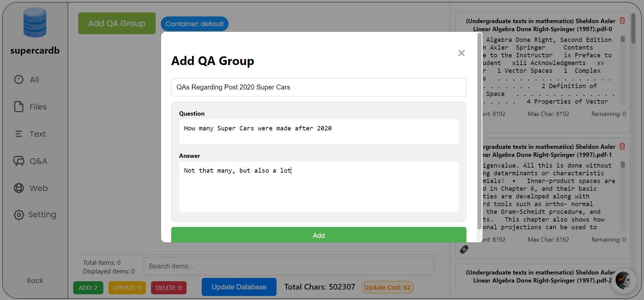Click into the Answer text area

[318, 186]
